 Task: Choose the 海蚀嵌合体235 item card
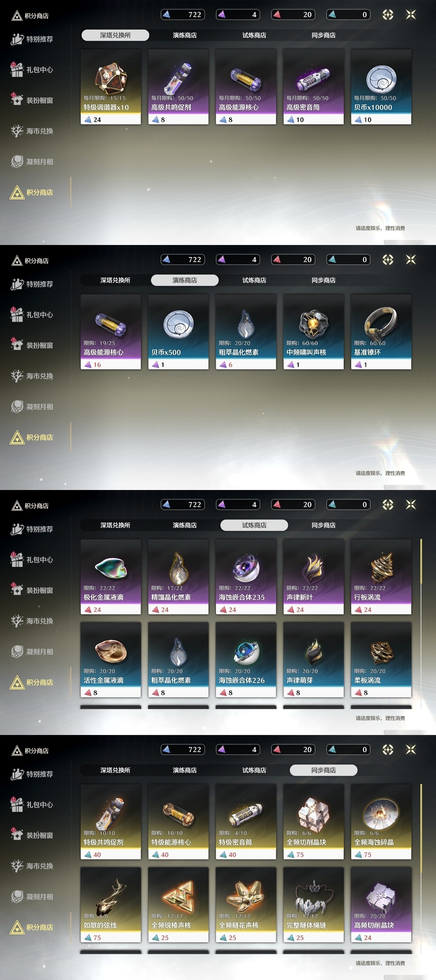(x=246, y=577)
